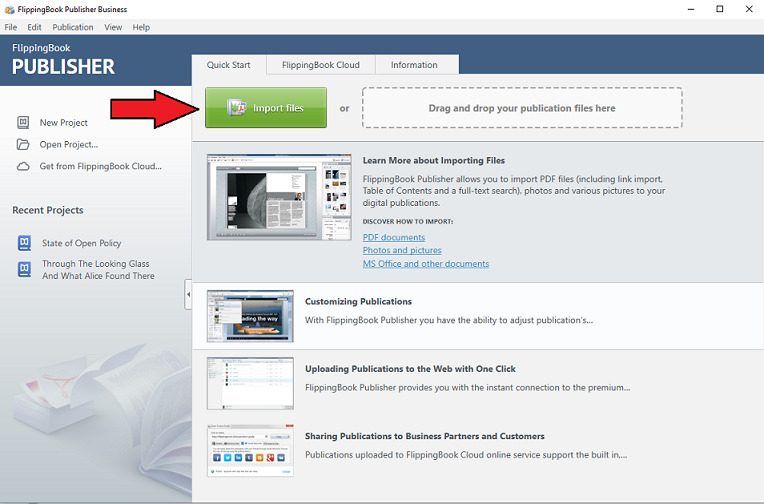Collapse the left sidebar with the arrow handle

click(x=188, y=294)
